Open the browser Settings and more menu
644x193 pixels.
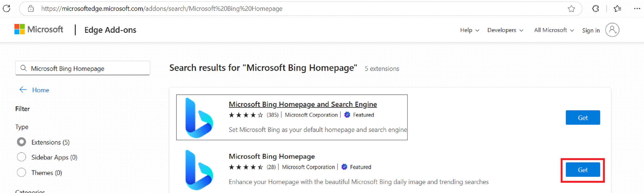click(x=637, y=9)
